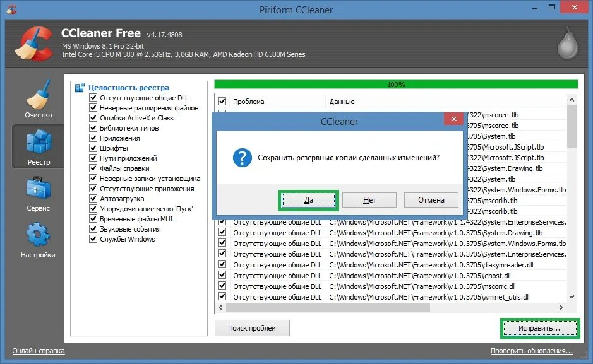Open the Очистка (Cleaner) section icon
Screen dimensions: 593x364
pos(38,94)
